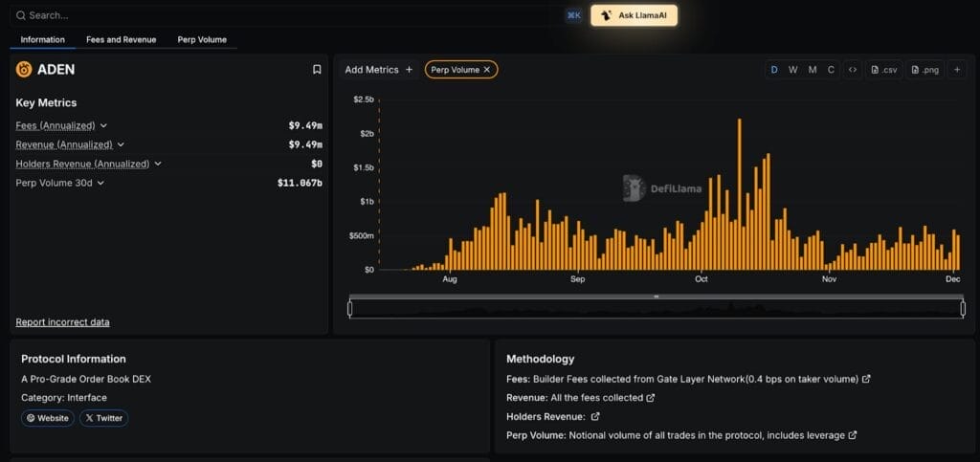Open the Fees methodology external link icon
Screen dimensions: 980x462
pos(866,379)
